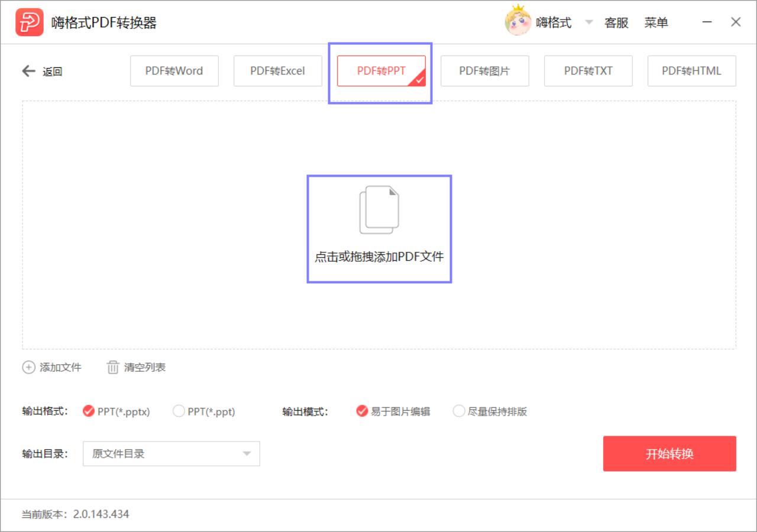
Task: Click the trash icon beside 清空列表
Action: 112,367
